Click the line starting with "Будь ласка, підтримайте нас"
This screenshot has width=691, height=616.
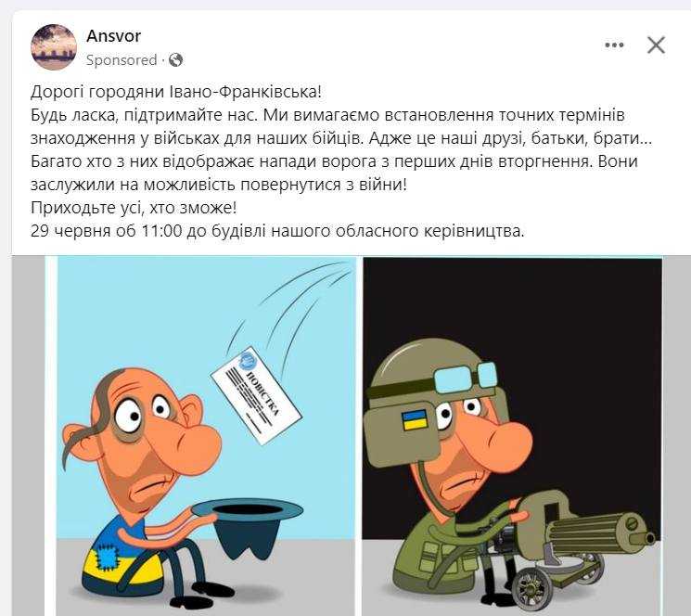pyautogui.click(x=327, y=115)
